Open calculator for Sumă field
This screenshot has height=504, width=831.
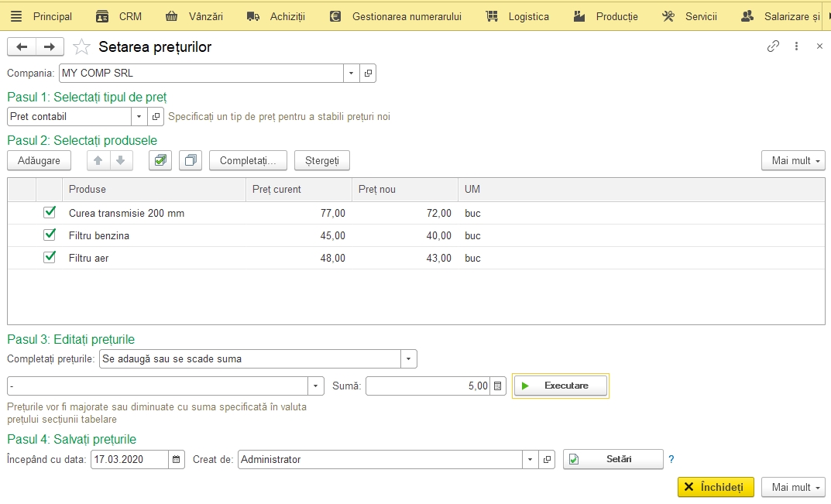coord(498,386)
